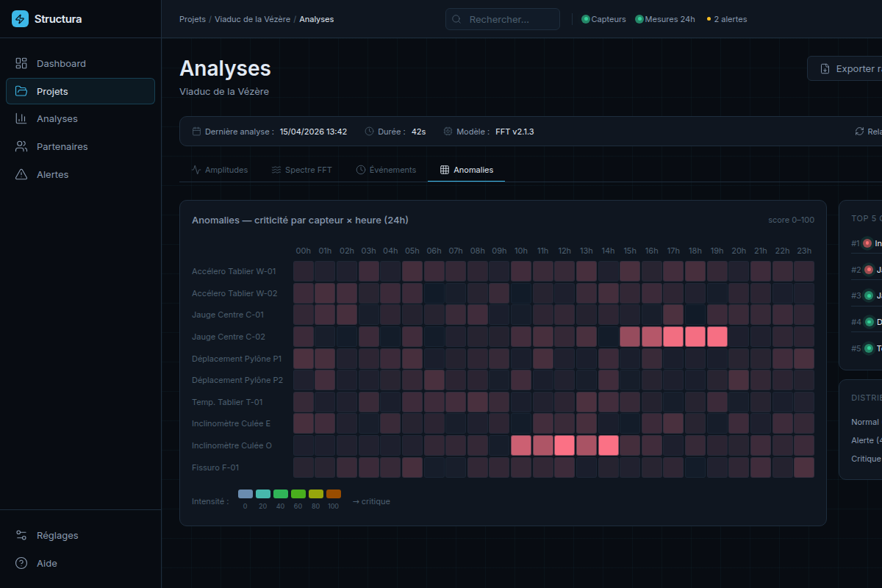Open the Aide help icon
This screenshot has height=588, width=882.
pos(21,564)
